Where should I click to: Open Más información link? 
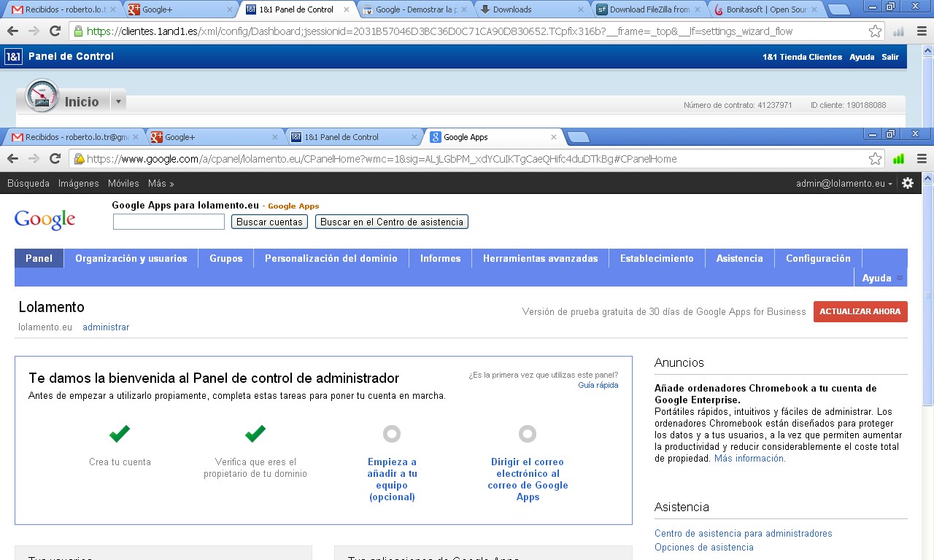point(750,459)
